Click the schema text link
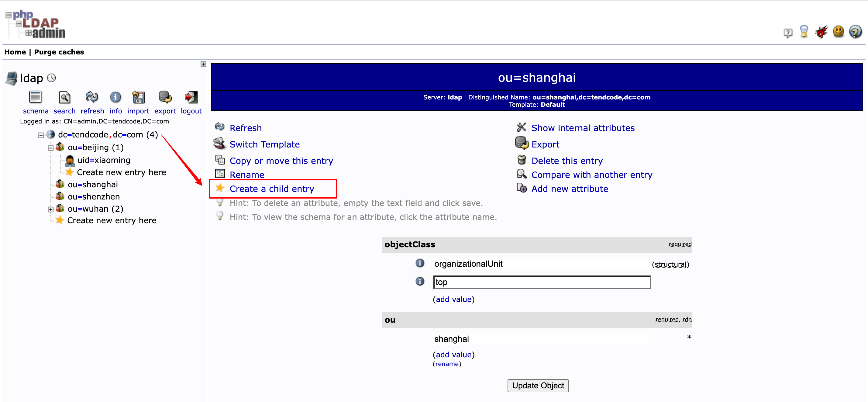Viewport: 868px width, 402px height. click(x=36, y=111)
